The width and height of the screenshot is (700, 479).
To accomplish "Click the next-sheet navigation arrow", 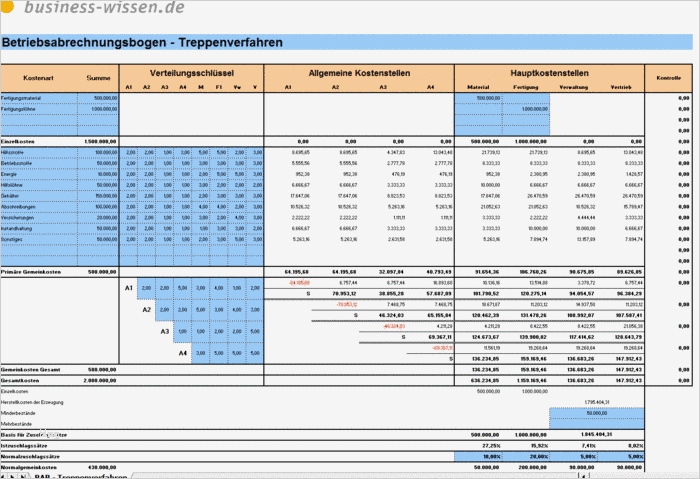I will 13,476.
